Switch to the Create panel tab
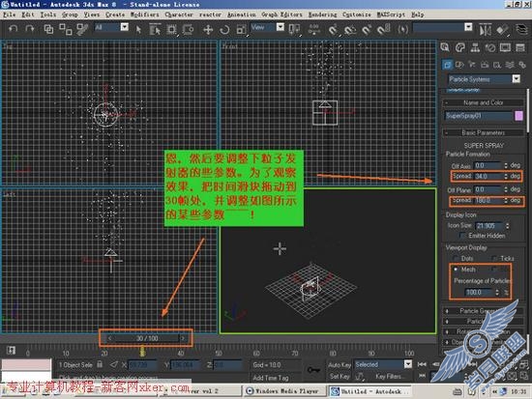Image resolution: width=532 pixels, height=399 pixels. click(x=445, y=47)
